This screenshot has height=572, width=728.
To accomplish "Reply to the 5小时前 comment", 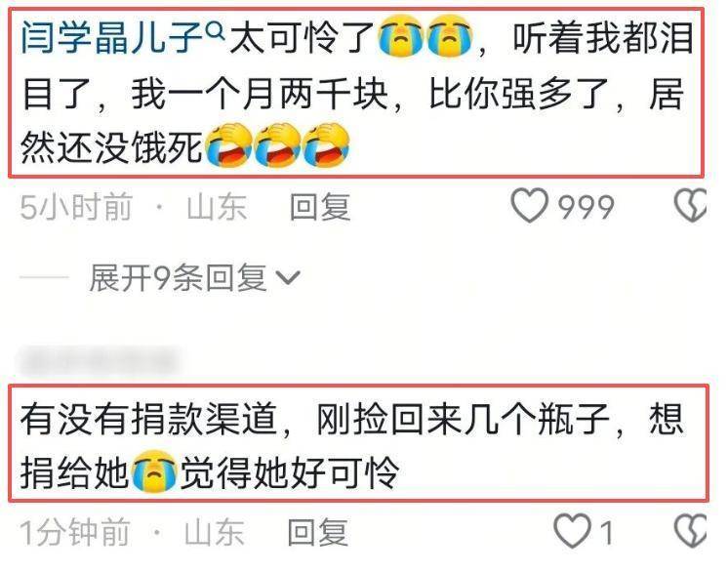I will [x=320, y=207].
